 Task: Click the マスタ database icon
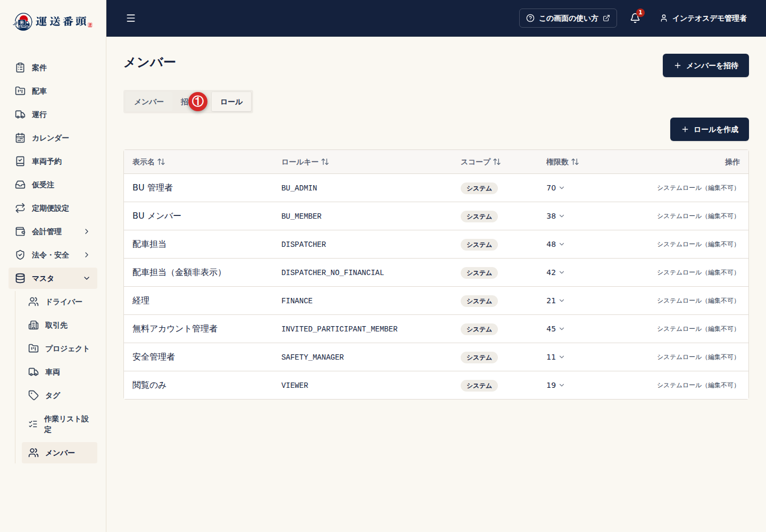point(20,278)
